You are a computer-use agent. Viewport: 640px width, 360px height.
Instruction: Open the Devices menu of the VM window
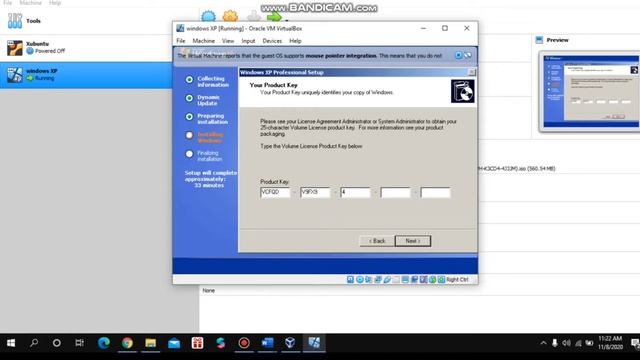tap(272, 41)
